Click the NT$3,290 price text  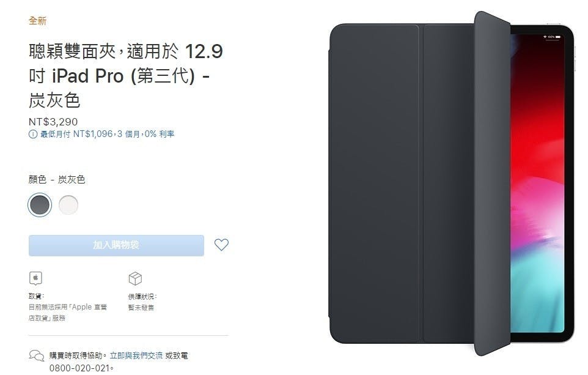53,122
